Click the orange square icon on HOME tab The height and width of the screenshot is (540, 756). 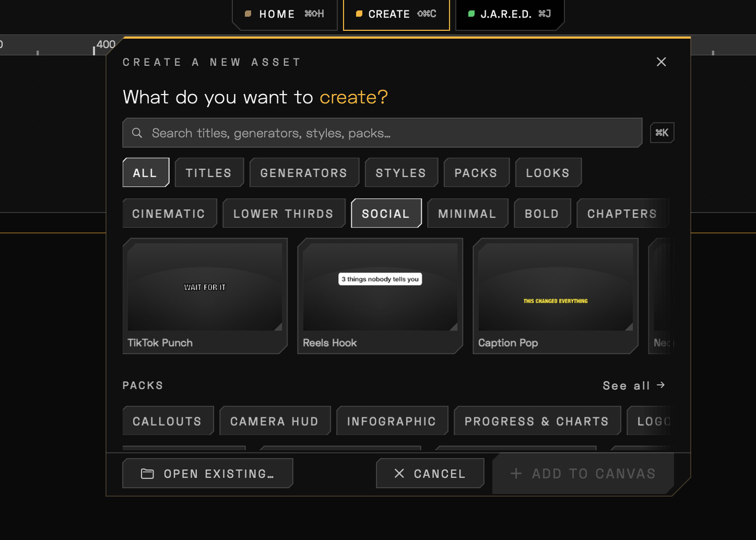[248, 14]
